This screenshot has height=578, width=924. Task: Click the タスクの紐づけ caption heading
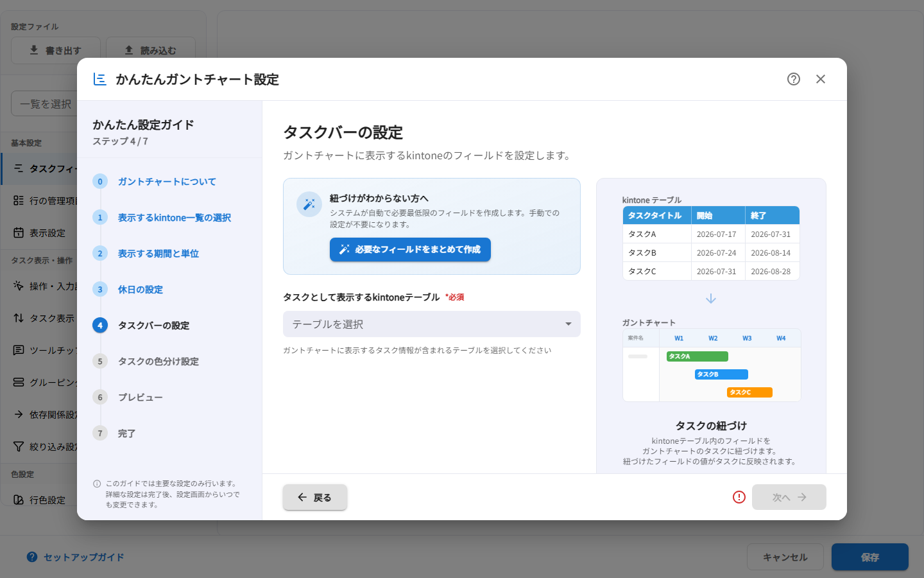[x=711, y=426]
